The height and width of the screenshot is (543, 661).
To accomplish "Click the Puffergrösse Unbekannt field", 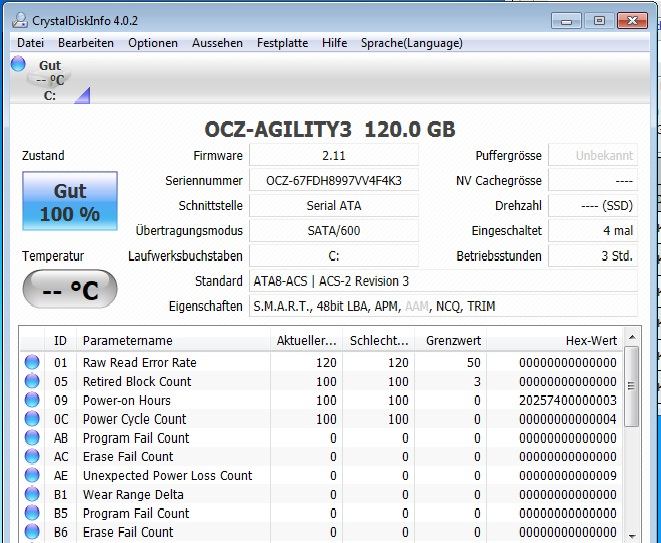I will point(593,156).
